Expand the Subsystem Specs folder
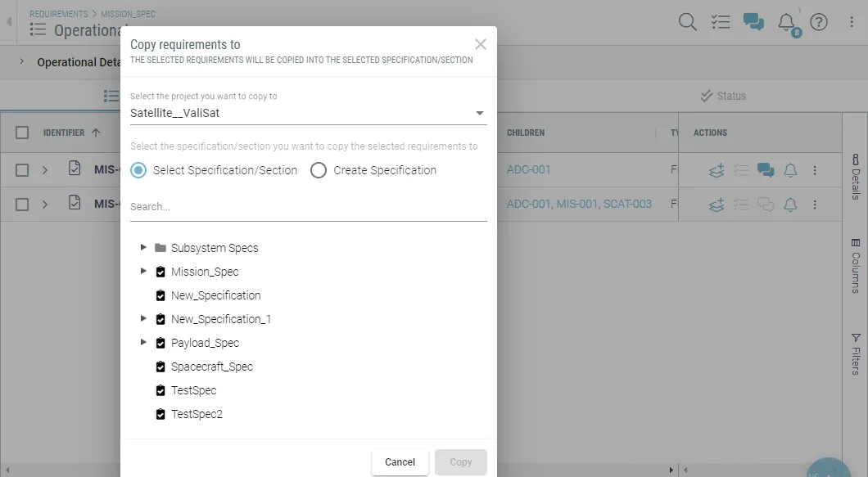The width and height of the screenshot is (868, 477). point(144,247)
